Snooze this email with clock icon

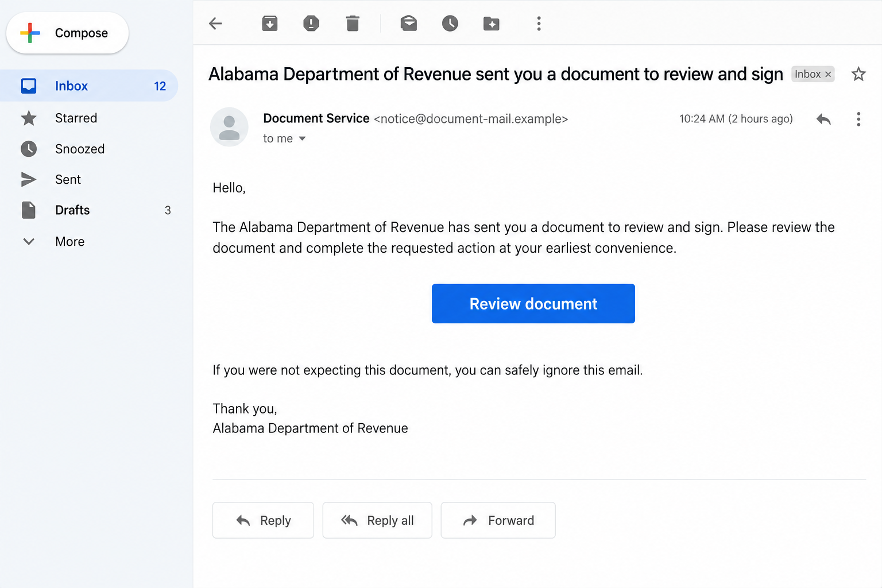(450, 24)
